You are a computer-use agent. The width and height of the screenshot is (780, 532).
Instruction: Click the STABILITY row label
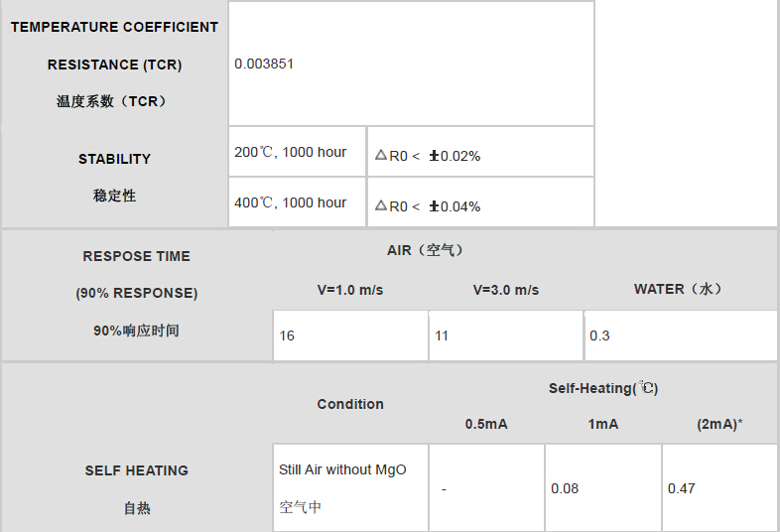(x=114, y=159)
